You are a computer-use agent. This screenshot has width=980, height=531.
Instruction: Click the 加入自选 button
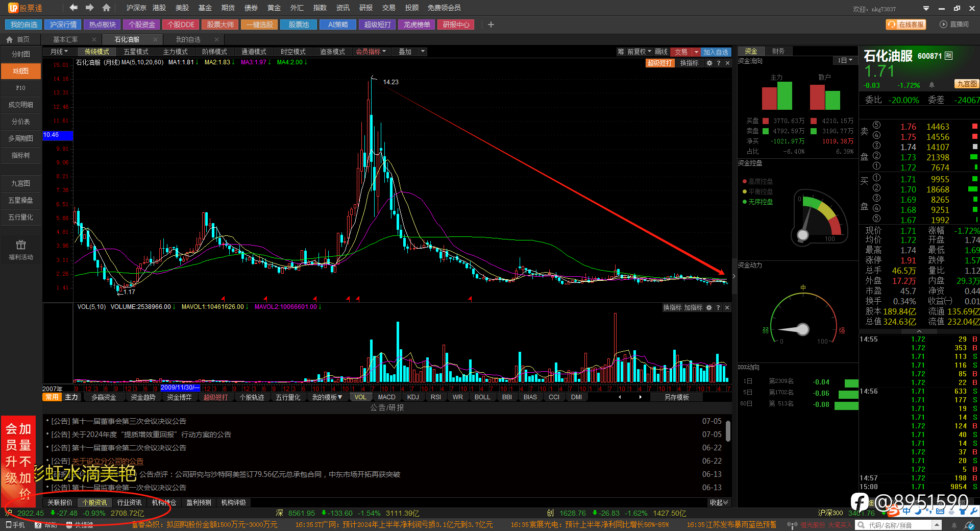tap(716, 52)
